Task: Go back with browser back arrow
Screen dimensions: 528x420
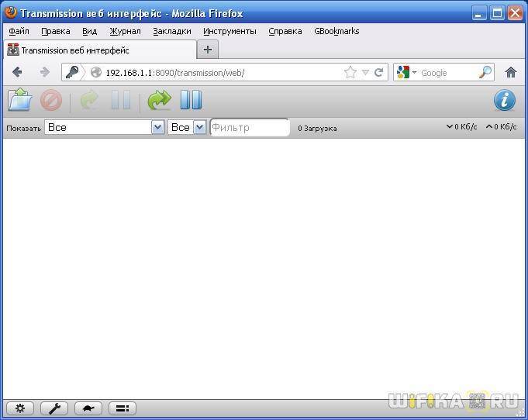Action: (x=17, y=72)
